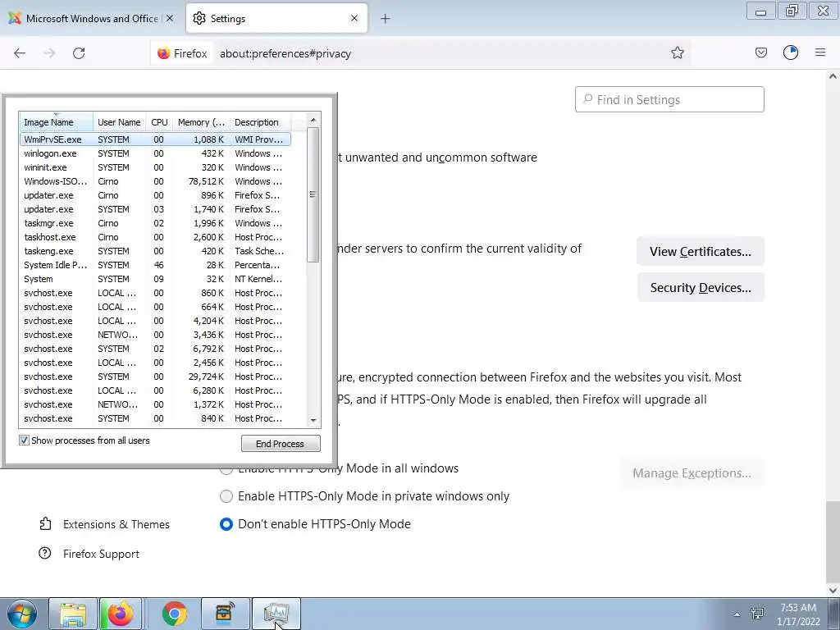Click the Task Manager taskbar icon
Viewport: 840px width, 630px height.
tap(276, 614)
